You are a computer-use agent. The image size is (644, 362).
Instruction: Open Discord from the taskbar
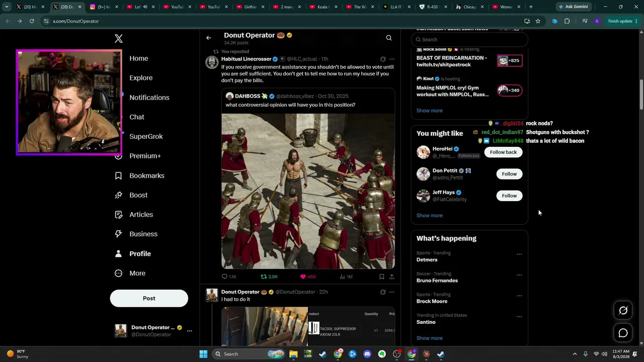tap(367, 354)
